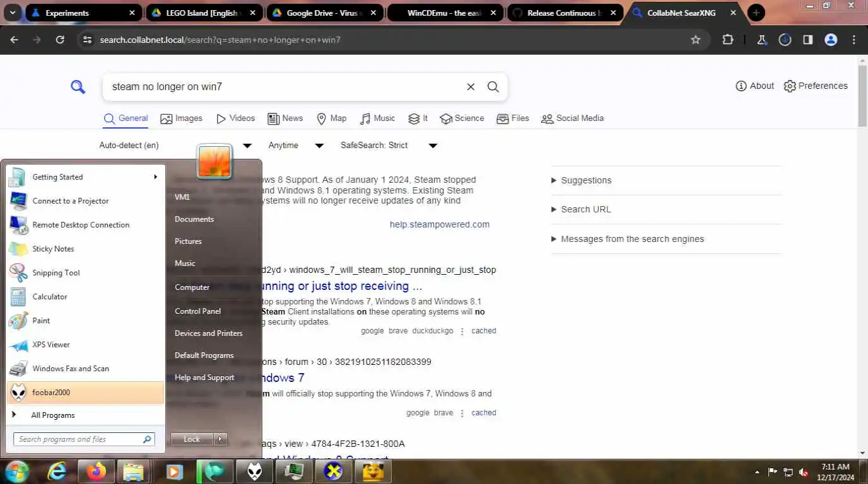The image size is (868, 484).
Task: Click foobar2000 alien icon on taskbar
Action: (255, 471)
